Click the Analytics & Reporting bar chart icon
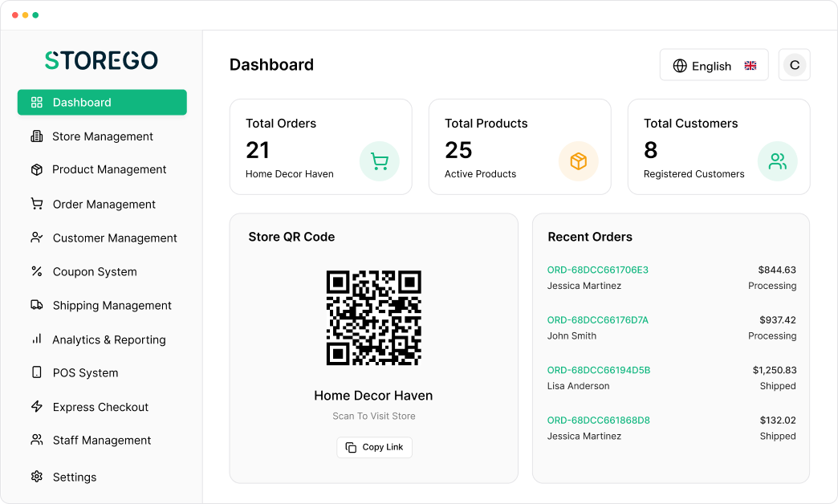 pyautogui.click(x=36, y=339)
